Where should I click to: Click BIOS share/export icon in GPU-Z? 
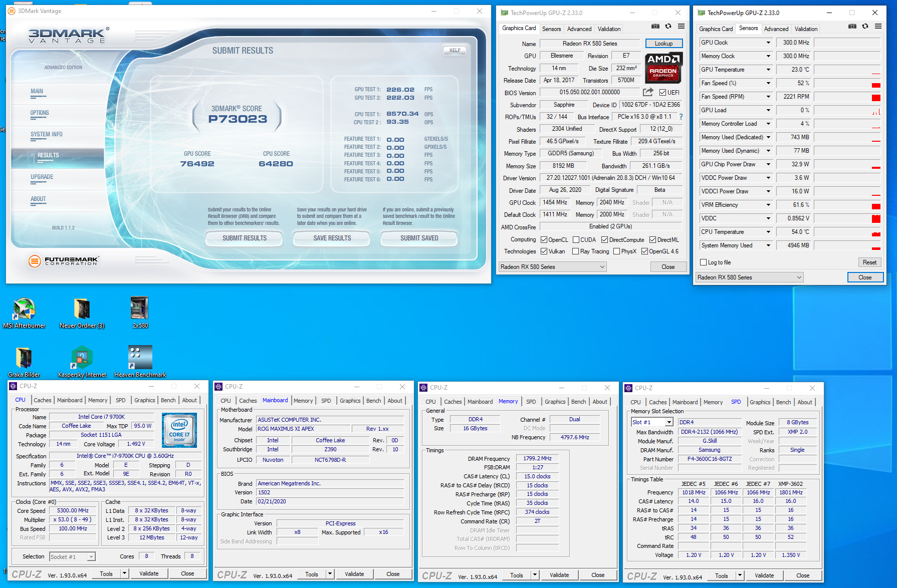[648, 92]
